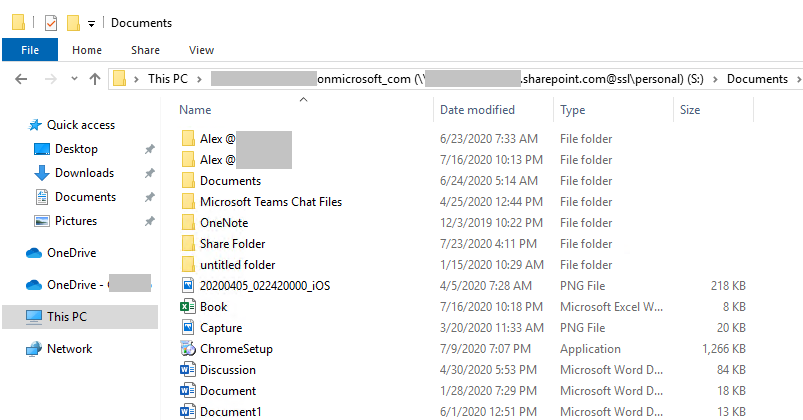Open the Customize Quick Access Toolbar dropdown

coord(91,24)
